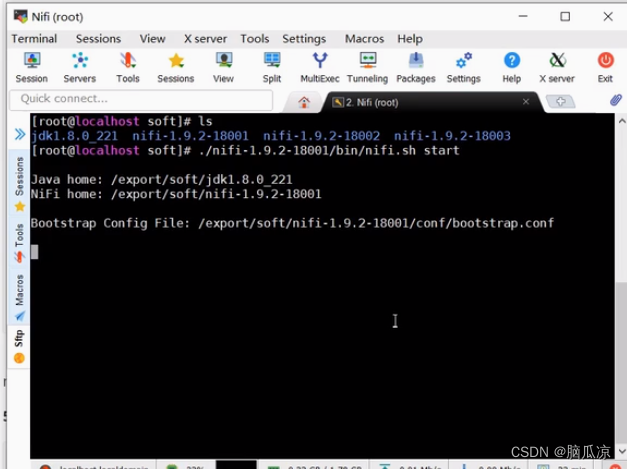Screen dimensions: 627x469
Task: Click the 'nifi-1.9.2-18003' listing entry
Action: [x=452, y=136]
